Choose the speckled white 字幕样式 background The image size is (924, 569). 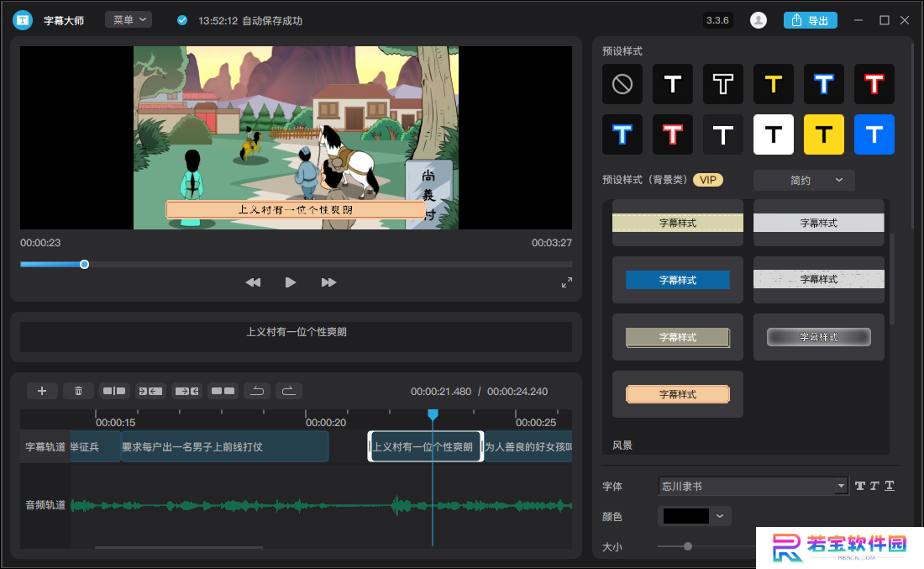[818, 280]
